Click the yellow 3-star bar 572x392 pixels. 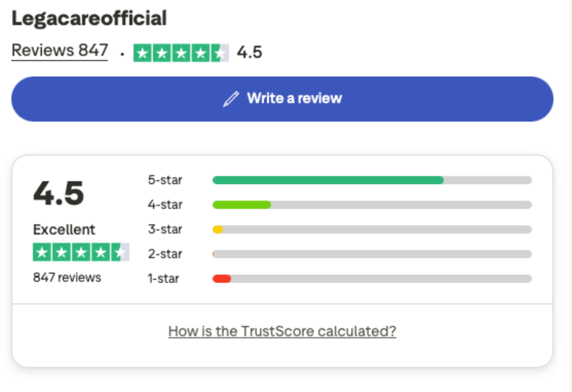218,229
